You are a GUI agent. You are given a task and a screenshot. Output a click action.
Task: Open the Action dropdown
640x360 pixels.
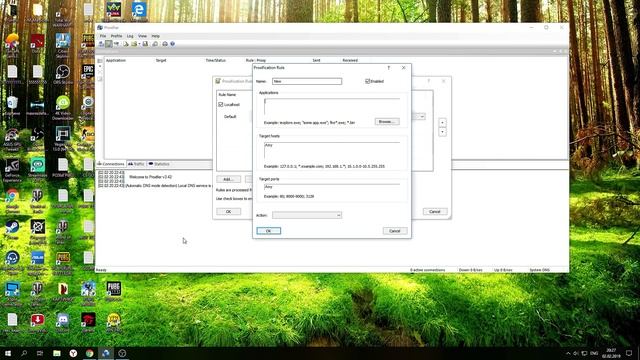point(307,215)
